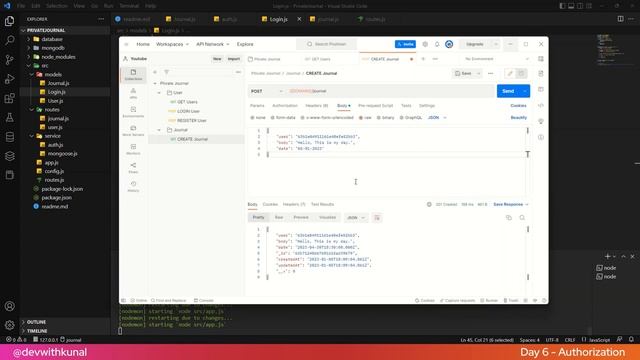The image size is (640, 360).
Task: Click the edit pencil icon near Save
Action: [510, 73]
